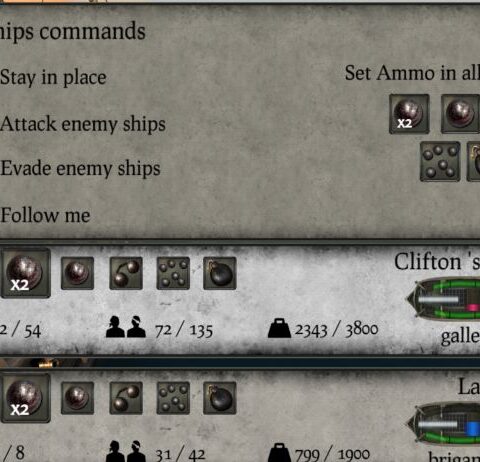Issue the Follow me command
This screenshot has height=462, width=480.
(x=45, y=215)
